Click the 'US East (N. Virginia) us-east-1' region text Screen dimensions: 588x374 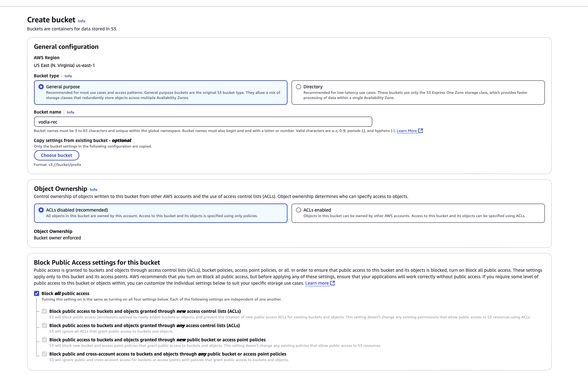(x=64, y=65)
